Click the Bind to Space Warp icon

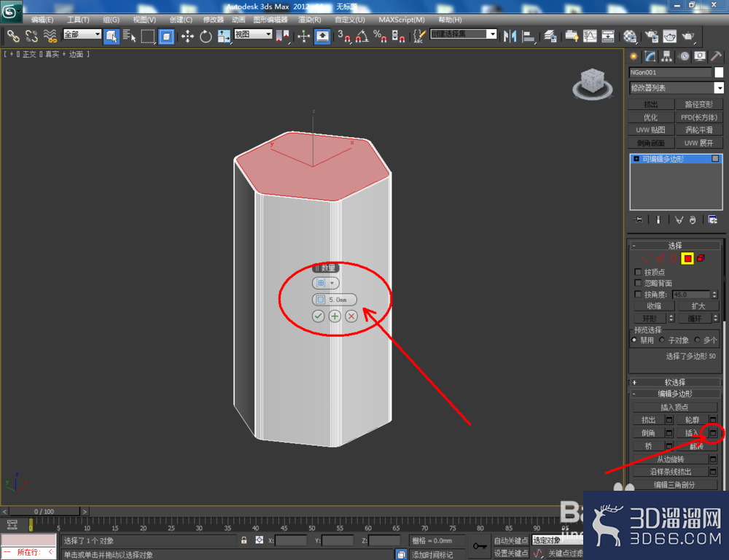tap(50, 36)
